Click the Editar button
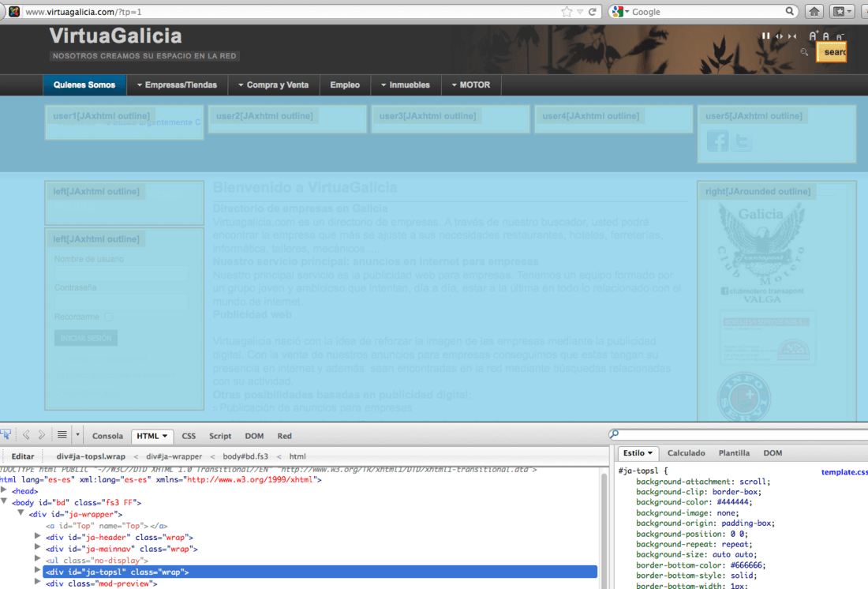868x589 pixels. (23, 456)
